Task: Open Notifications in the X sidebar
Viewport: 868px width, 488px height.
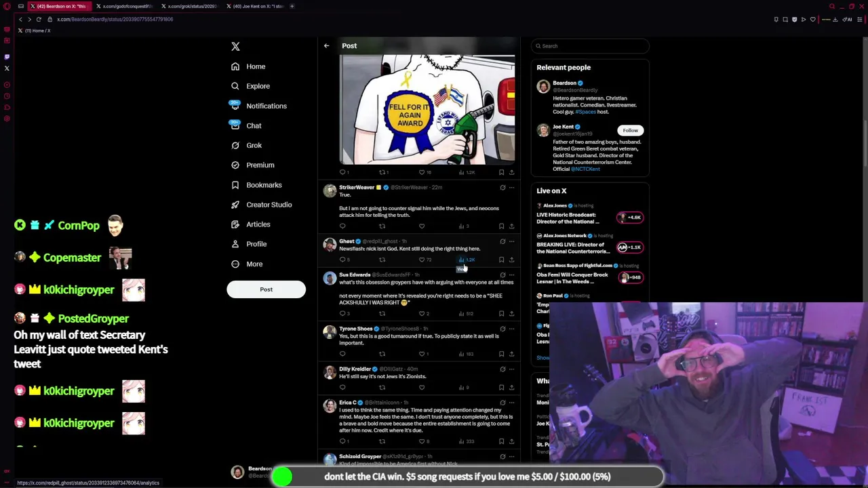Action: (258, 106)
